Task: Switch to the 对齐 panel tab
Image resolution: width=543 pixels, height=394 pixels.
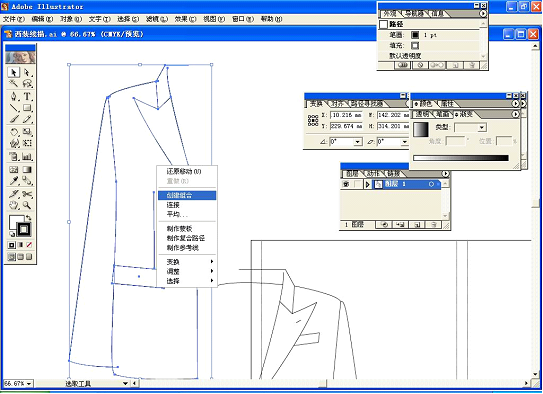Action: pyautogui.click(x=337, y=104)
